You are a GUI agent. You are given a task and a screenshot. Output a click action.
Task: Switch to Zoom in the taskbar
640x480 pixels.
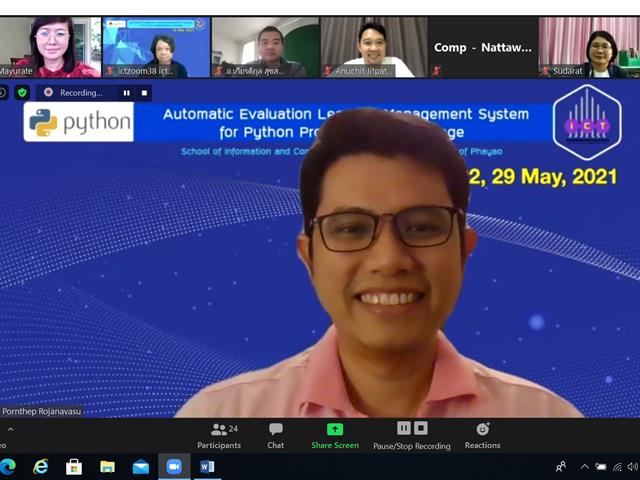point(174,467)
